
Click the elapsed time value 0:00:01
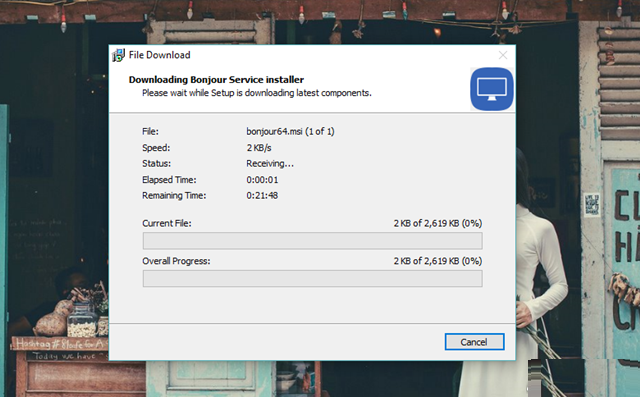[262, 180]
